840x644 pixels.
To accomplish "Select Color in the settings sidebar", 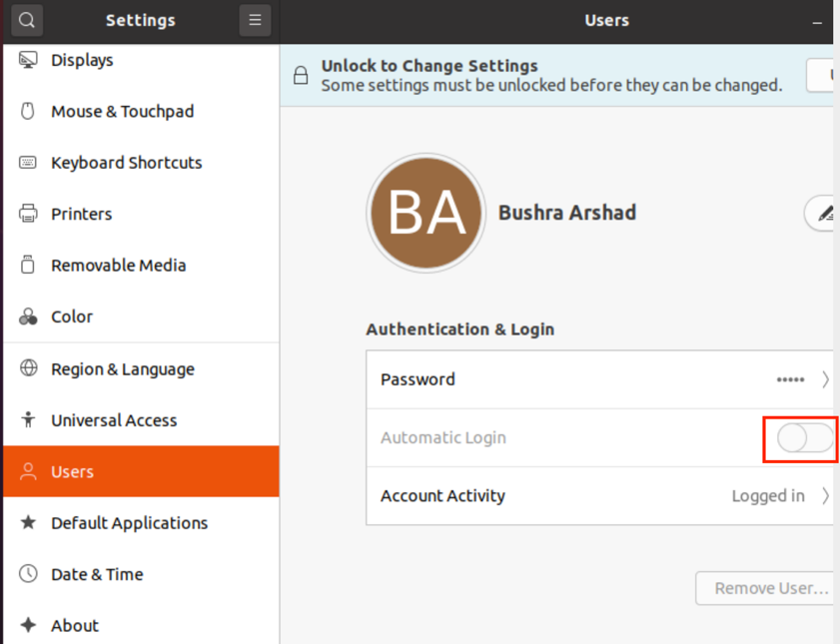I will [72, 317].
